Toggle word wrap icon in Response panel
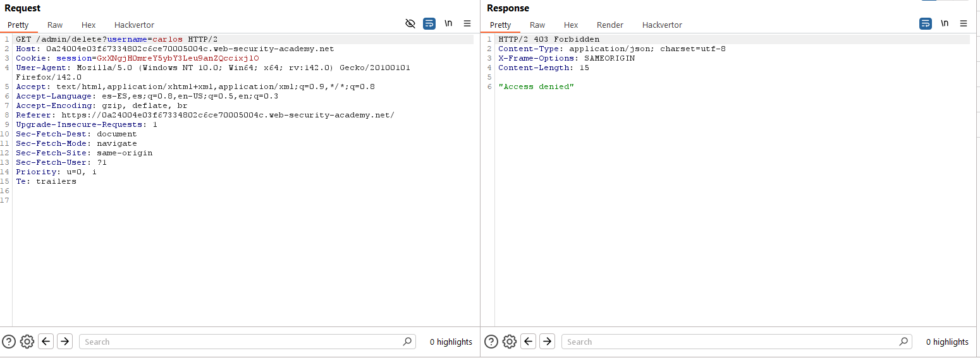Screen dimensions: 980x358 [926, 24]
